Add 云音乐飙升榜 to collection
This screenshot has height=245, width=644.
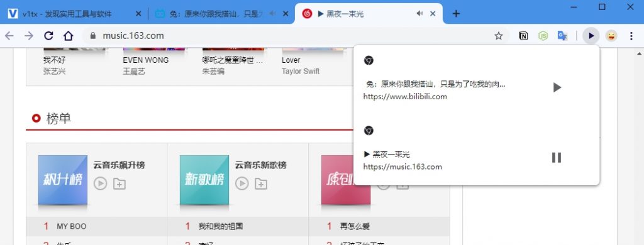(x=119, y=183)
